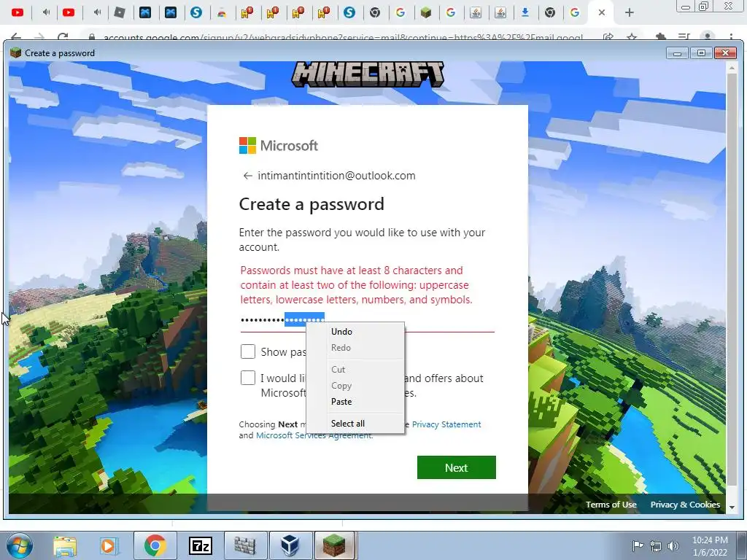Click the email intimantintintition@outlook.com text

tap(336, 176)
